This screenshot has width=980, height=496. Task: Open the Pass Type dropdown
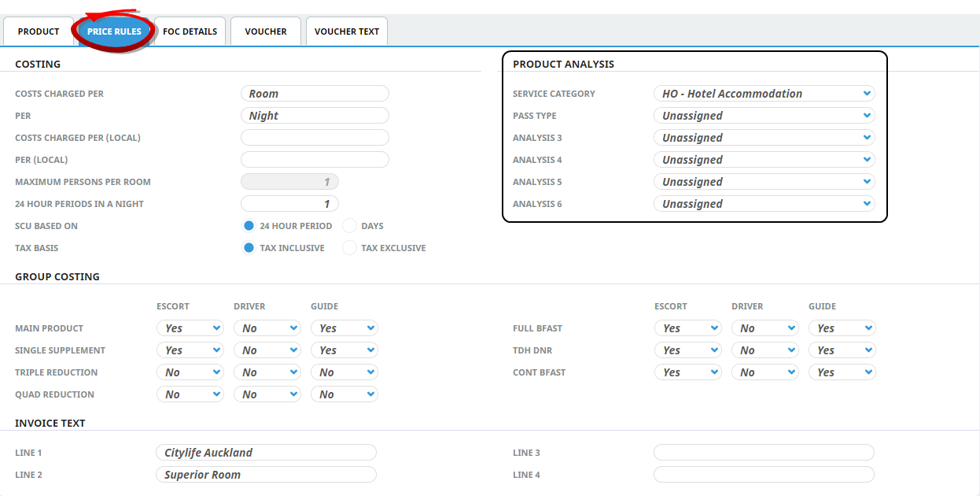tap(764, 116)
